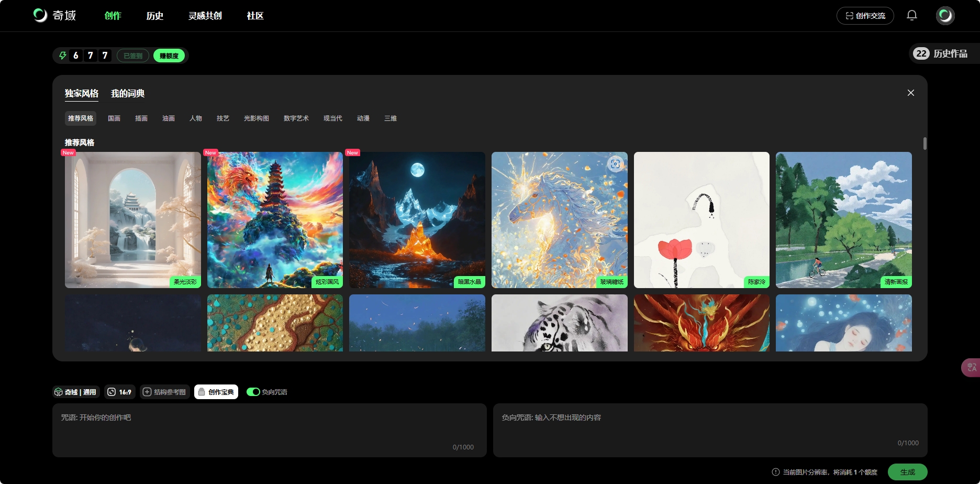Screen dimensions: 980x484
Task: Click the scan icon on glass horse image
Action: pos(615,164)
